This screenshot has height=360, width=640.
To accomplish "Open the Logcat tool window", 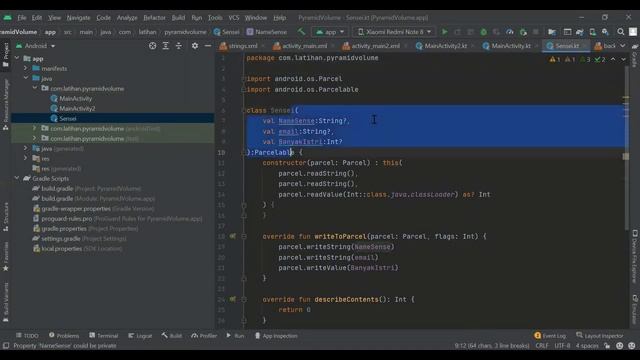I will tap(140, 336).
